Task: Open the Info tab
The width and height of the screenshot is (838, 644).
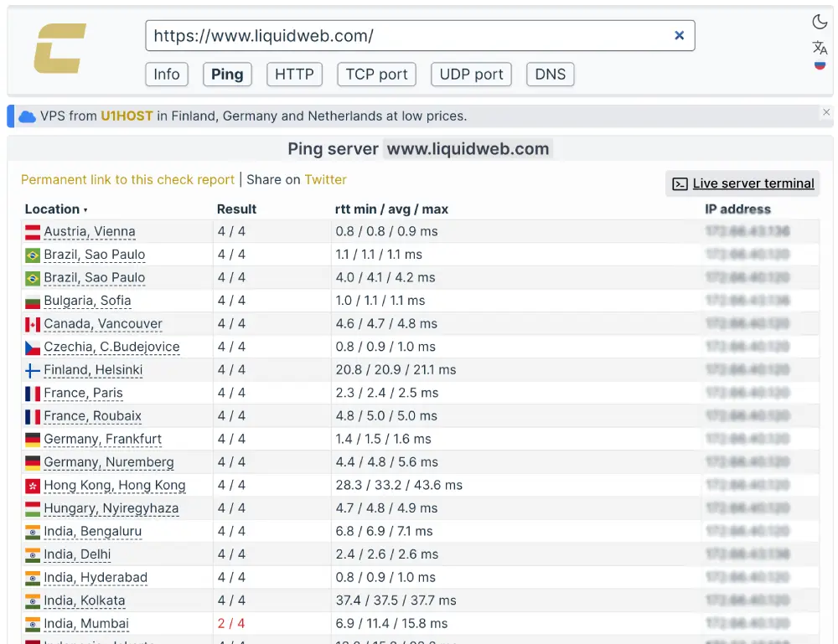Action: tap(166, 75)
